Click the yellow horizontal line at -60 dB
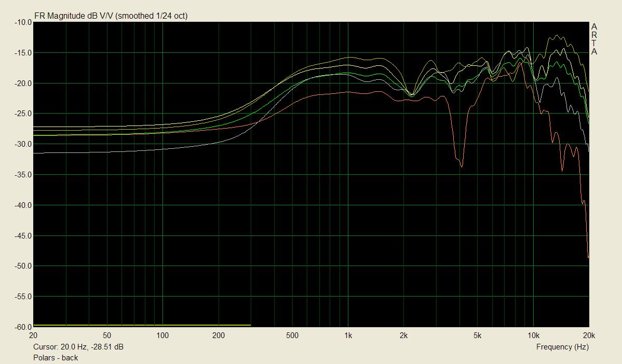This screenshot has width=622, height=364. pyautogui.click(x=142, y=325)
